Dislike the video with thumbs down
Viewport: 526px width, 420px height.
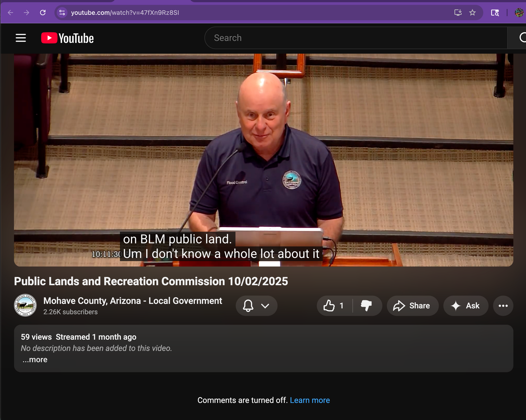pyautogui.click(x=366, y=306)
